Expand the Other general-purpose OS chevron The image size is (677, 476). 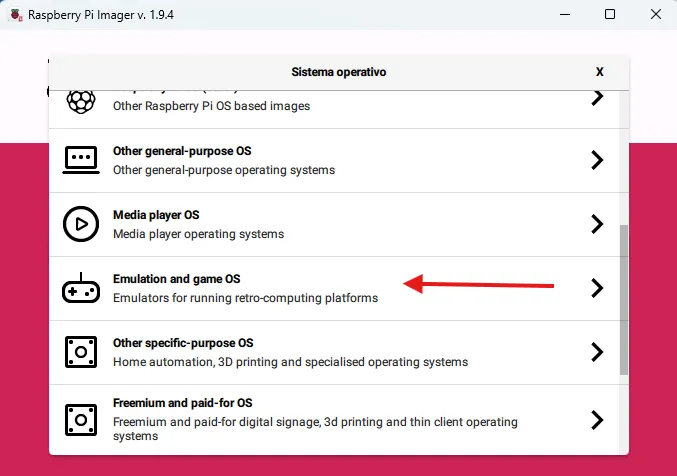[597, 160]
